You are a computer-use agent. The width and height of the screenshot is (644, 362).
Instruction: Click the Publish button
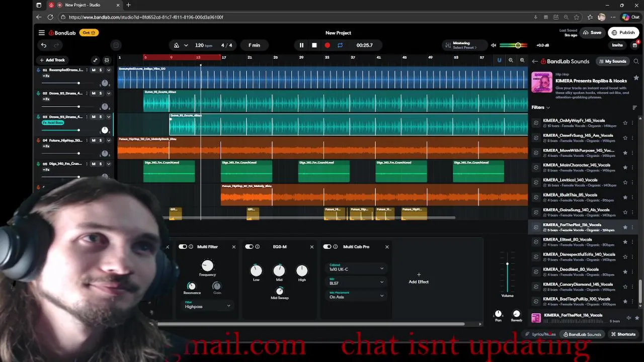click(x=623, y=33)
